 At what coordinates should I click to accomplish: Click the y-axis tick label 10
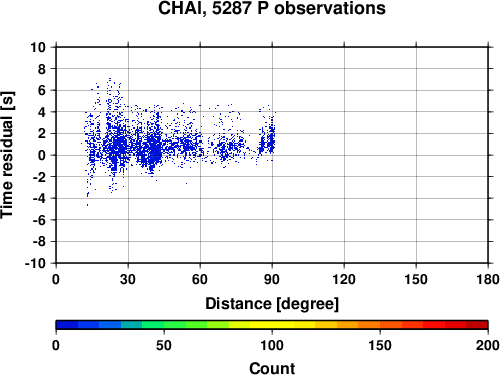coord(38,47)
